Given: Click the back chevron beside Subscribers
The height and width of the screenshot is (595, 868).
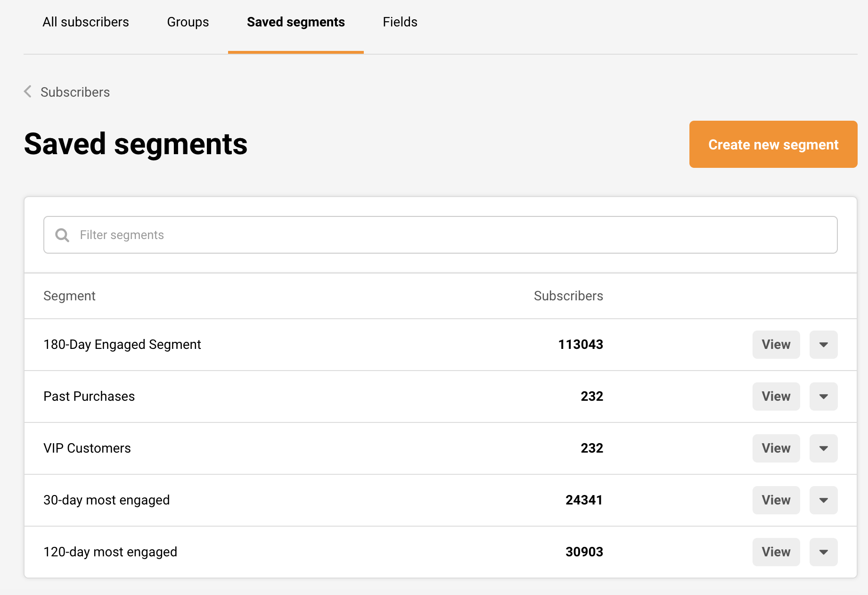Looking at the screenshot, I should pyautogui.click(x=28, y=91).
